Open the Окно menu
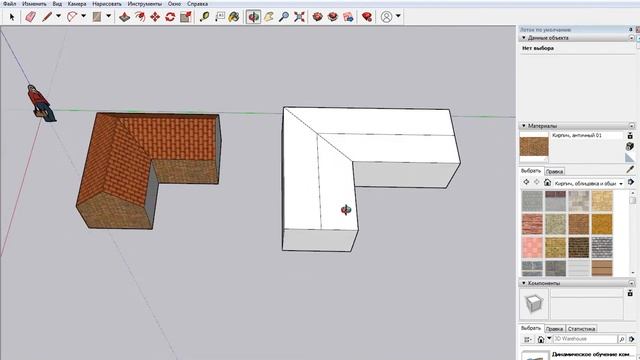 [174, 4]
